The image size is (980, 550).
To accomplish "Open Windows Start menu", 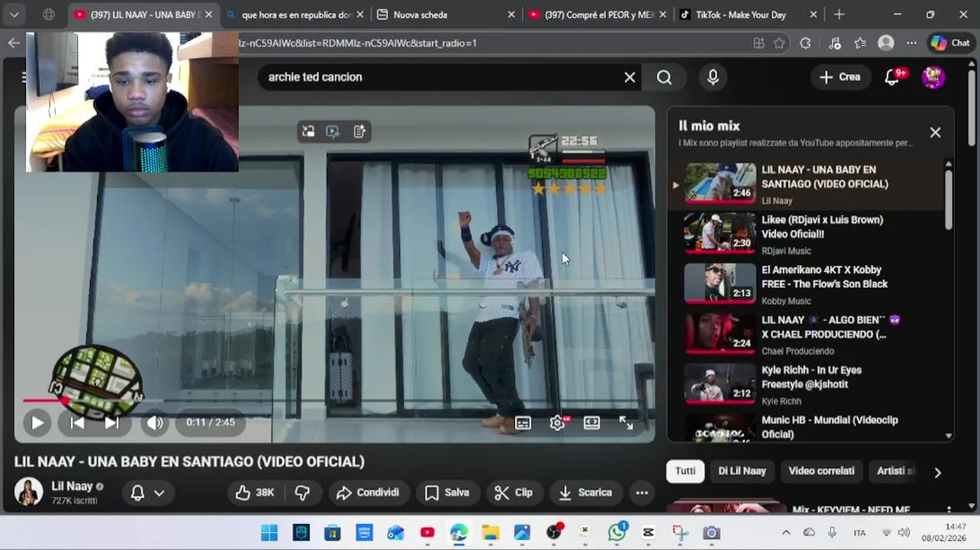I will click(269, 532).
